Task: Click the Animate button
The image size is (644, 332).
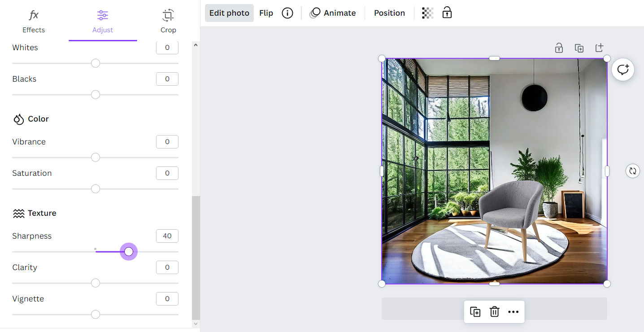Action: pyautogui.click(x=333, y=13)
